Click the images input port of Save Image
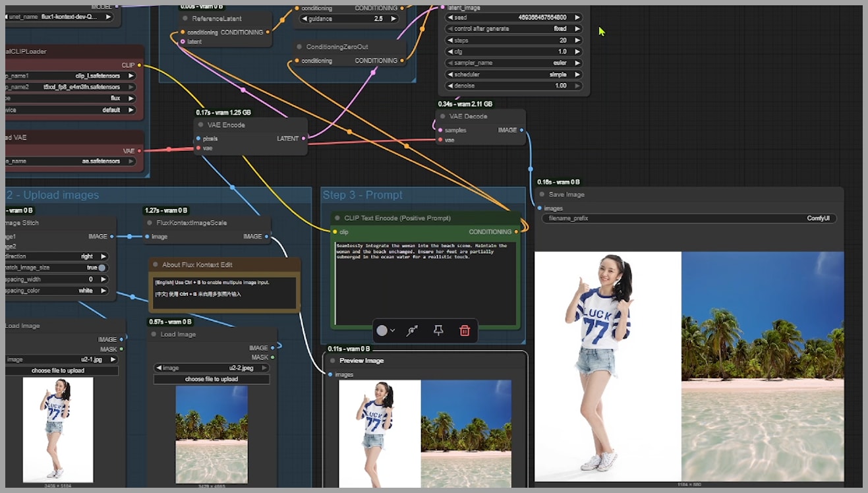 [539, 208]
